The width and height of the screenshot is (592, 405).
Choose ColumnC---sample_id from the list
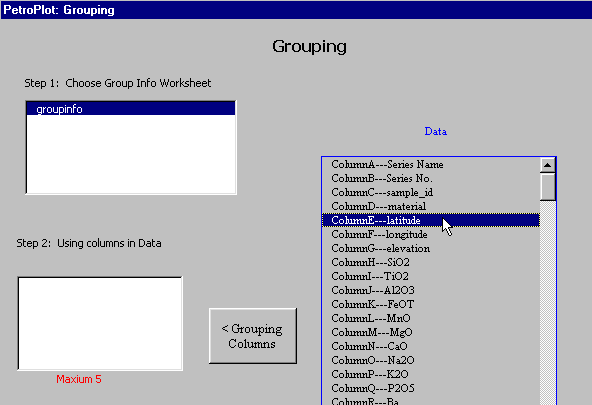[x=431, y=192]
